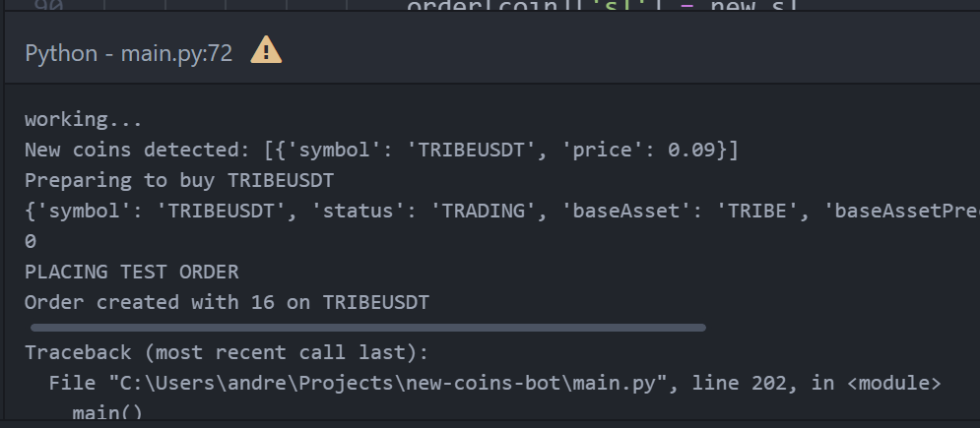
Task: Click the "Preparing to buy TRIBEUSDT" line
Action: tap(179, 180)
